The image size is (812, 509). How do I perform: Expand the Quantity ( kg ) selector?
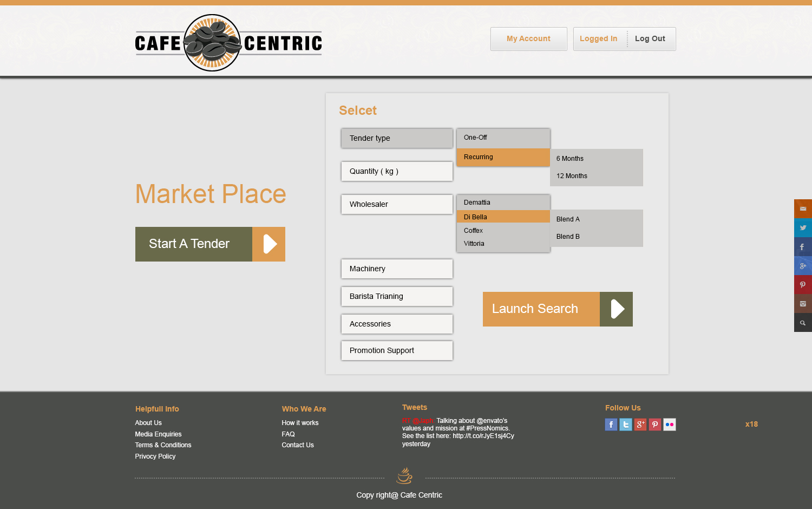[x=396, y=171]
